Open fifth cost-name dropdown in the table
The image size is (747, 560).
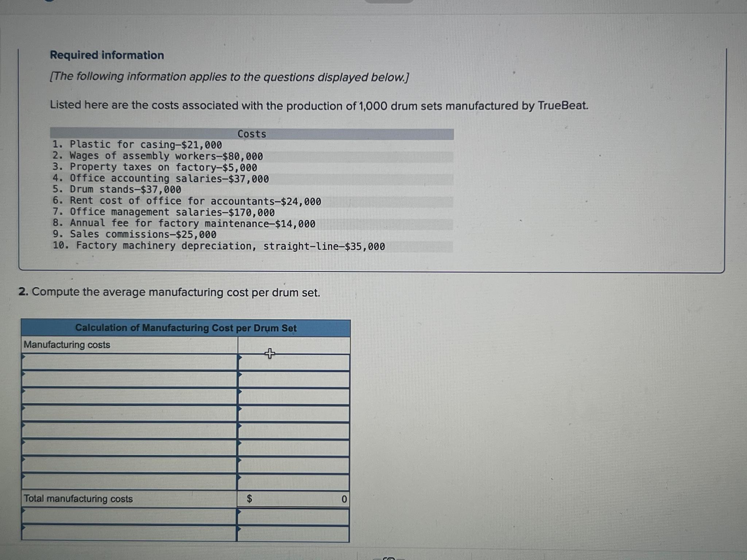pyautogui.click(x=129, y=431)
